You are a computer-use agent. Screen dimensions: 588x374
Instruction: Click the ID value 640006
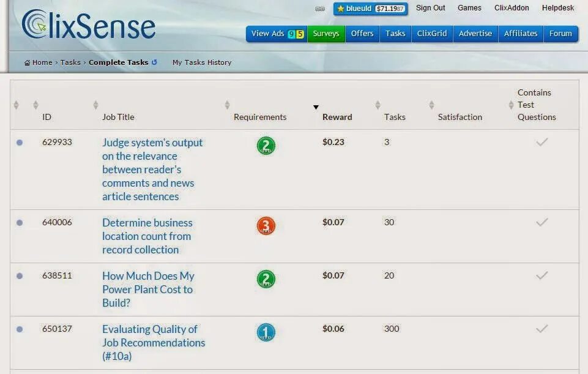(x=57, y=222)
